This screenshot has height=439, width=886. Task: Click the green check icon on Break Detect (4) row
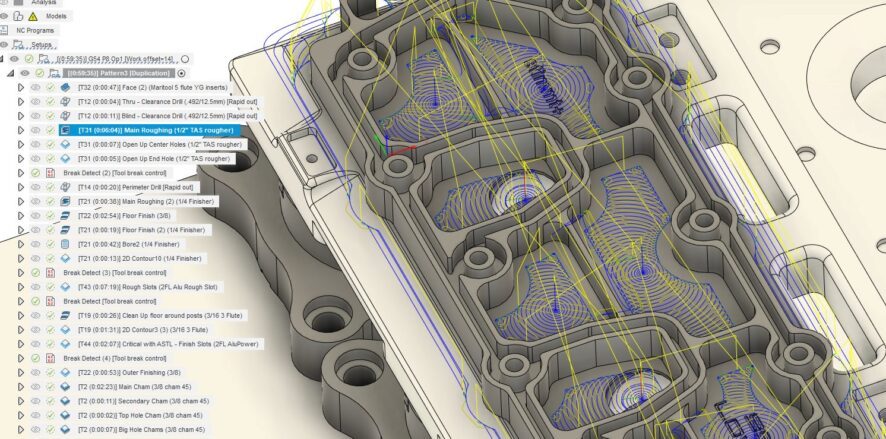36,358
